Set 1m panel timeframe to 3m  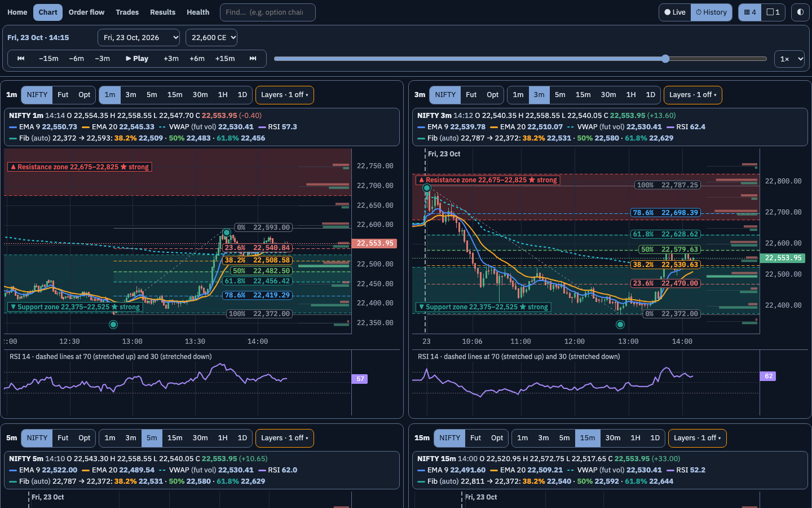point(131,95)
